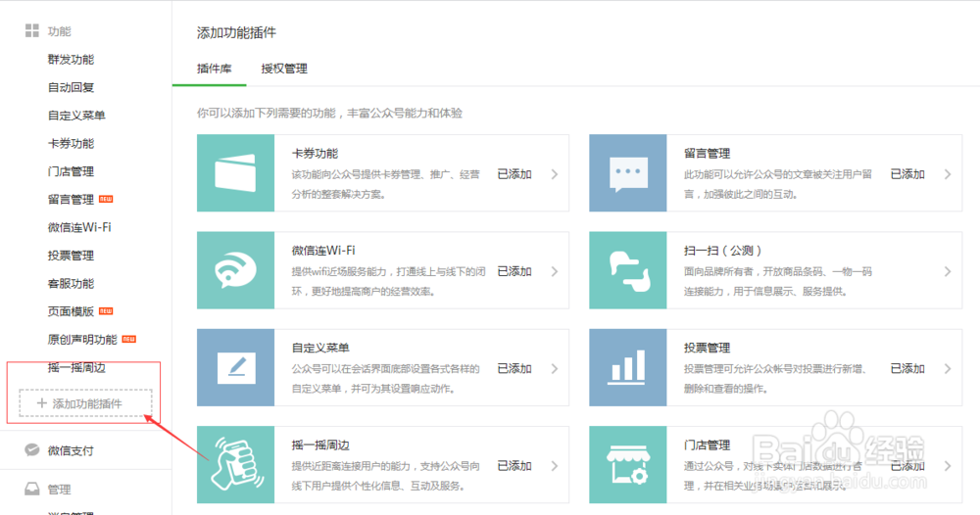980x515 pixels.
Task: Expand the 扫一扫（公测） card chevron
Action: coord(948,271)
